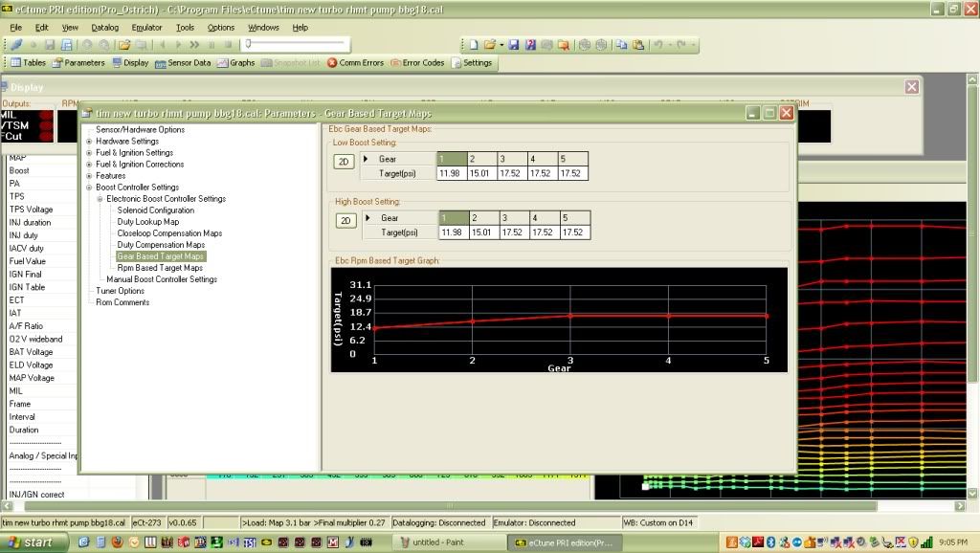
Task: Open the Datalog menu
Action: pos(105,28)
